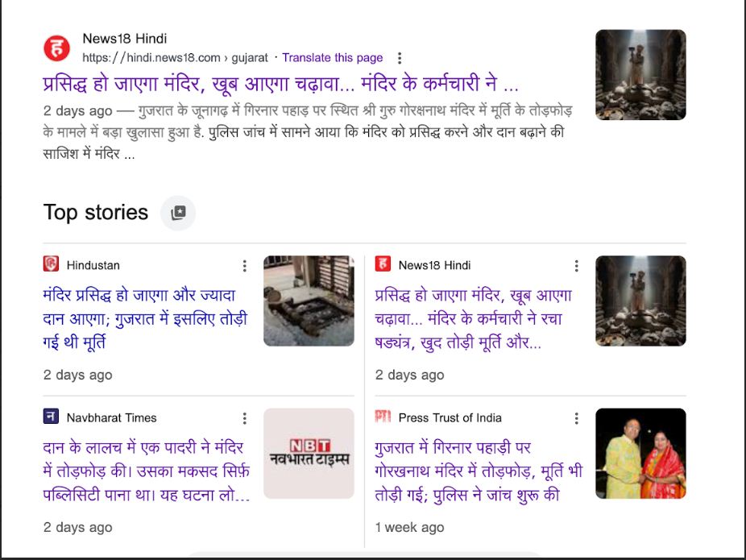This screenshot has height=560, width=746.
Task: Open the temple photo thumbnail of the top result
Action: (x=640, y=74)
